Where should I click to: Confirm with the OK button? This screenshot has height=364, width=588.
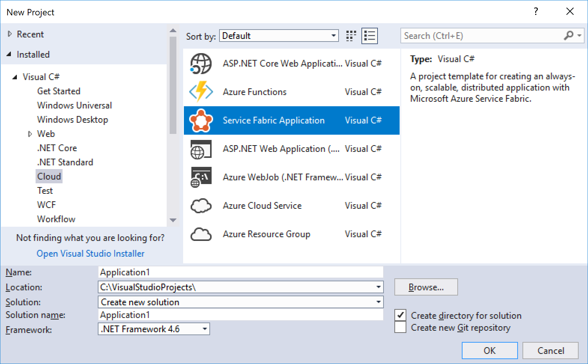coord(490,351)
